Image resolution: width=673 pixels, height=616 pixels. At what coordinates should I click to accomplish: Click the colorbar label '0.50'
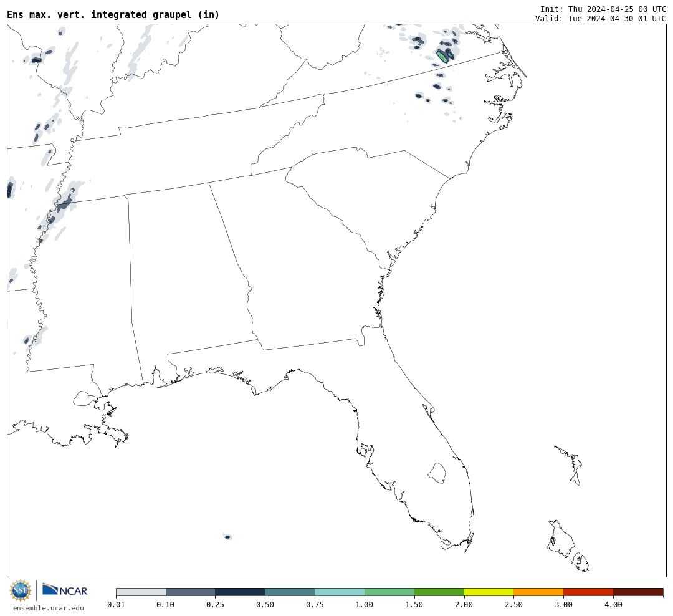[x=265, y=605]
